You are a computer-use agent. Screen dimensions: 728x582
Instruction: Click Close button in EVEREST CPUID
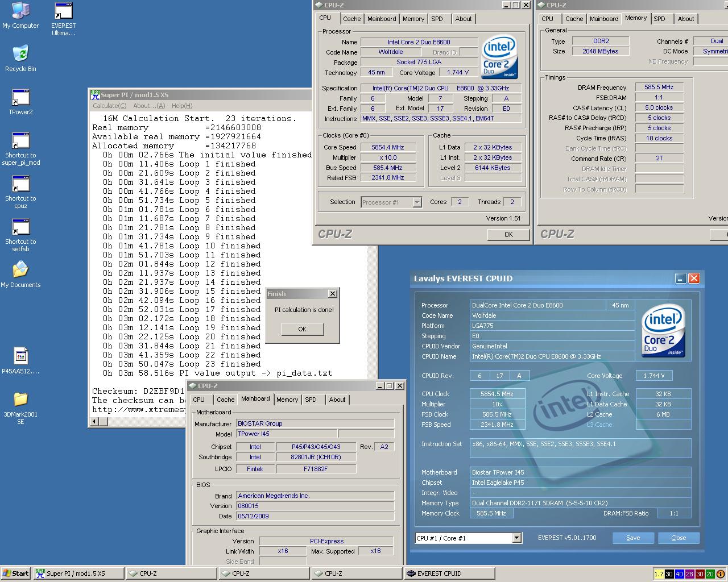pyautogui.click(x=679, y=538)
